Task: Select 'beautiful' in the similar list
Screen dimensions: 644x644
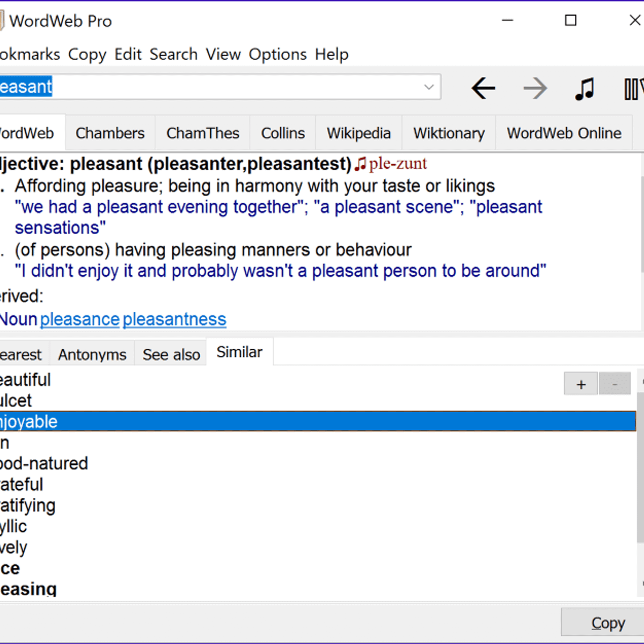Action: [318, 380]
